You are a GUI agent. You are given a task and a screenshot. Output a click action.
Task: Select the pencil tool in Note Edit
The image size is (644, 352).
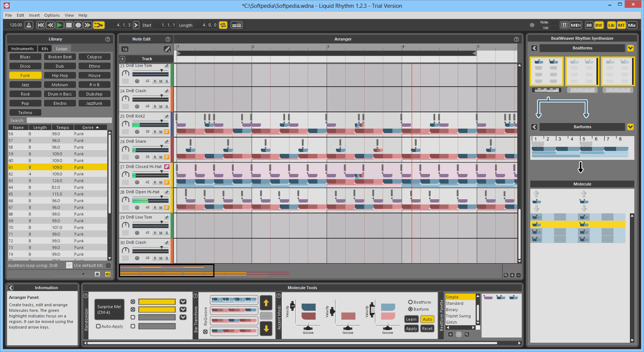pos(167,49)
